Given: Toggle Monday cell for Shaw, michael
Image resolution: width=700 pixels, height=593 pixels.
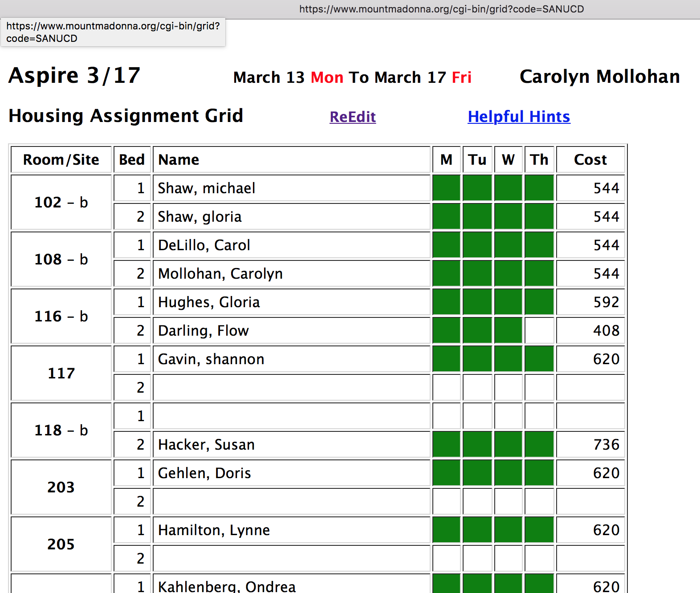Looking at the screenshot, I should [x=446, y=188].
